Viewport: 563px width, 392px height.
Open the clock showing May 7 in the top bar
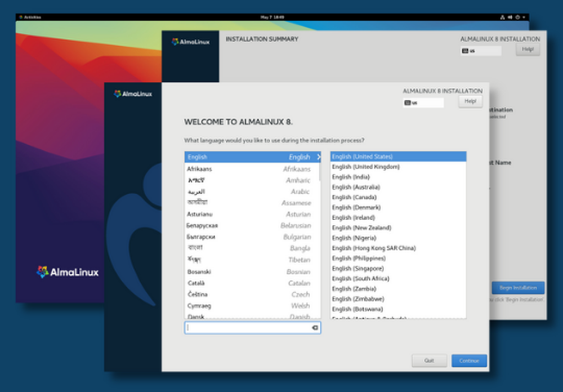tap(272, 17)
